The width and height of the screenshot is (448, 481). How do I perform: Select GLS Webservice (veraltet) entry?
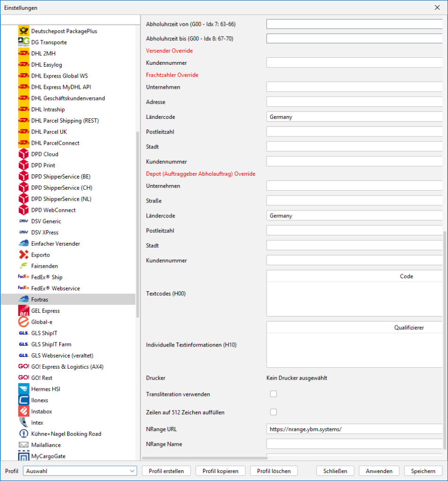pos(62,356)
